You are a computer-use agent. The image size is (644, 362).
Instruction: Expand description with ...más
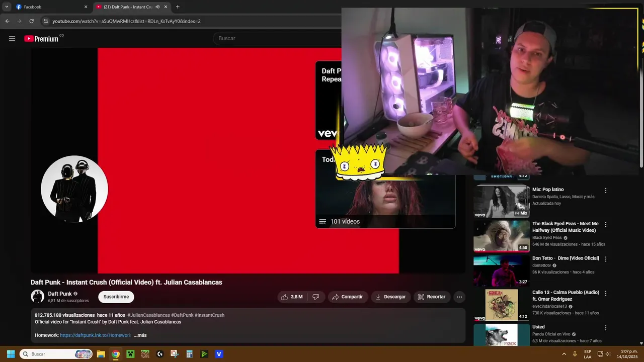(140, 335)
